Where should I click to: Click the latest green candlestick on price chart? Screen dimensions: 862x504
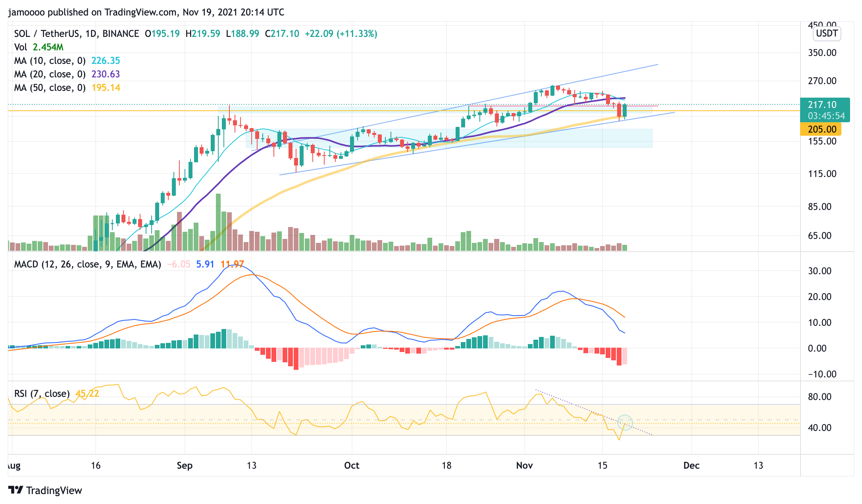(625, 111)
